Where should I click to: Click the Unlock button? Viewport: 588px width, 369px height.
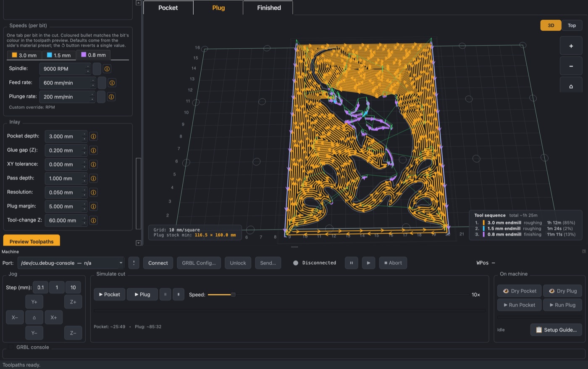(238, 263)
